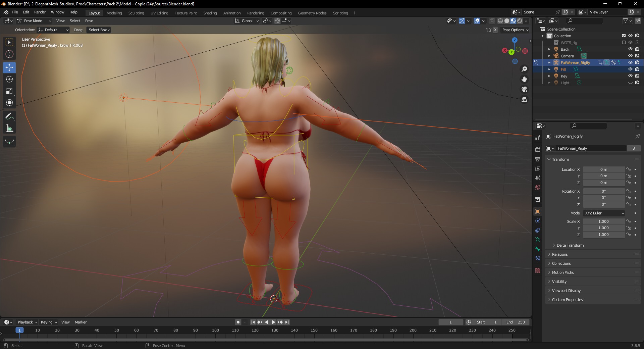Open the Keying popover
The height and width of the screenshot is (349, 644).
(49, 322)
